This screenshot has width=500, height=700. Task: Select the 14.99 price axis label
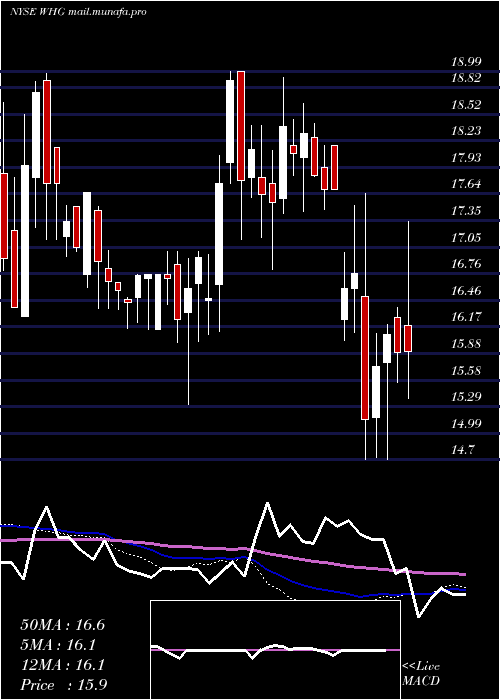466,424
